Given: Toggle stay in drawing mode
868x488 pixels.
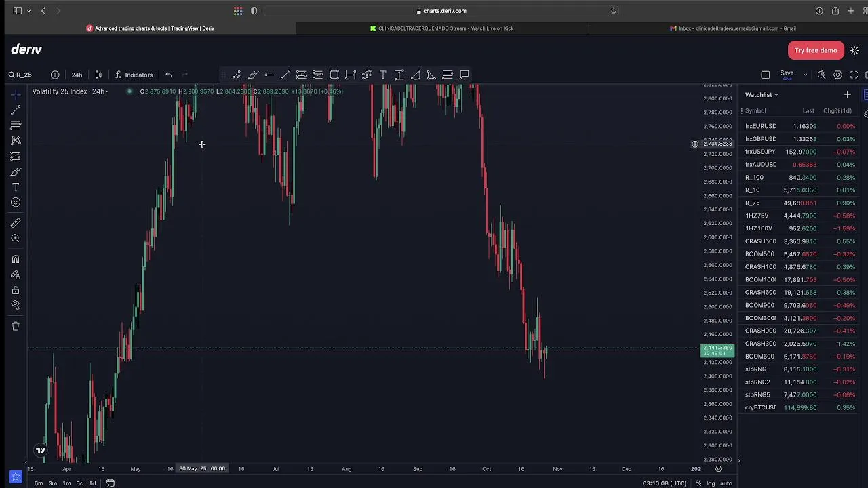Looking at the screenshot, I should (x=16, y=274).
